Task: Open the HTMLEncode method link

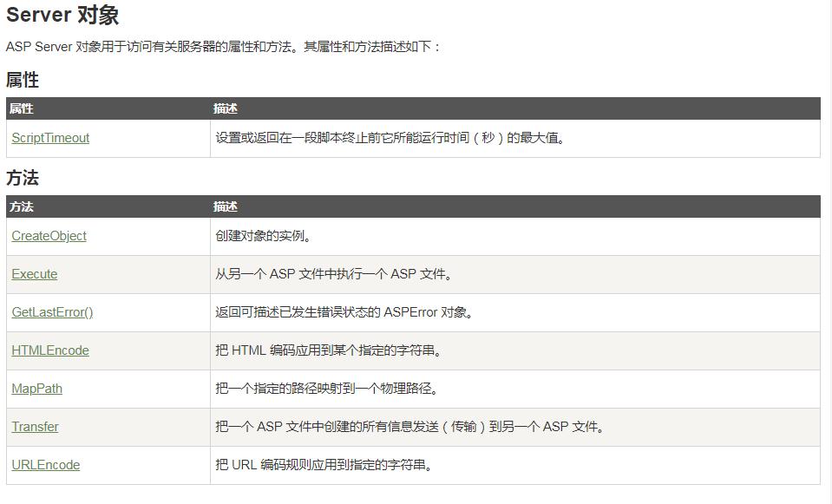Action: [50, 350]
